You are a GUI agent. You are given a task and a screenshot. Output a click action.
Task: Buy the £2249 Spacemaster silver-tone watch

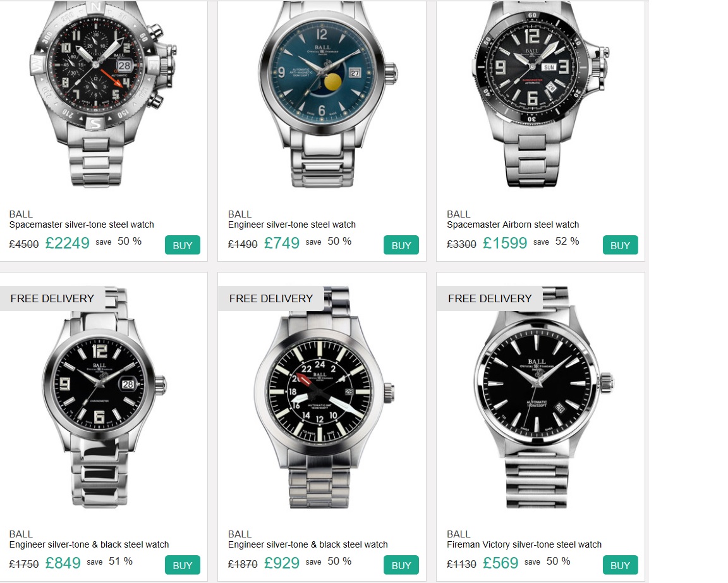[x=183, y=245]
